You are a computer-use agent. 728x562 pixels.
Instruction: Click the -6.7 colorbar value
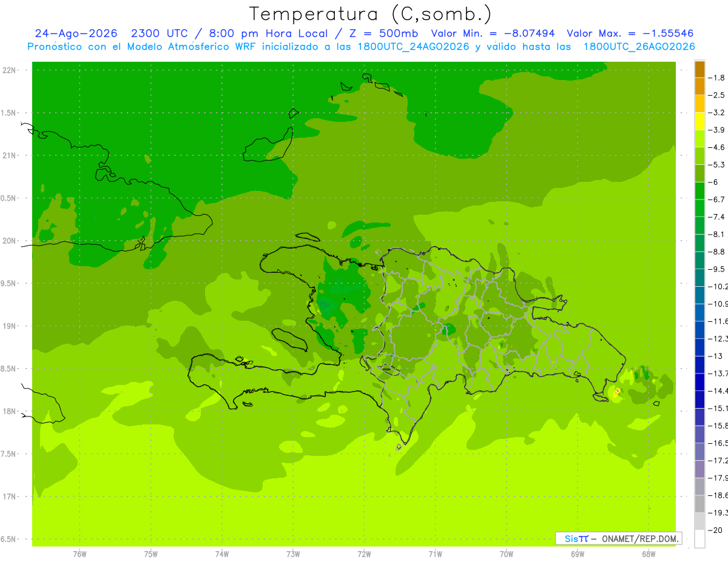(x=716, y=199)
